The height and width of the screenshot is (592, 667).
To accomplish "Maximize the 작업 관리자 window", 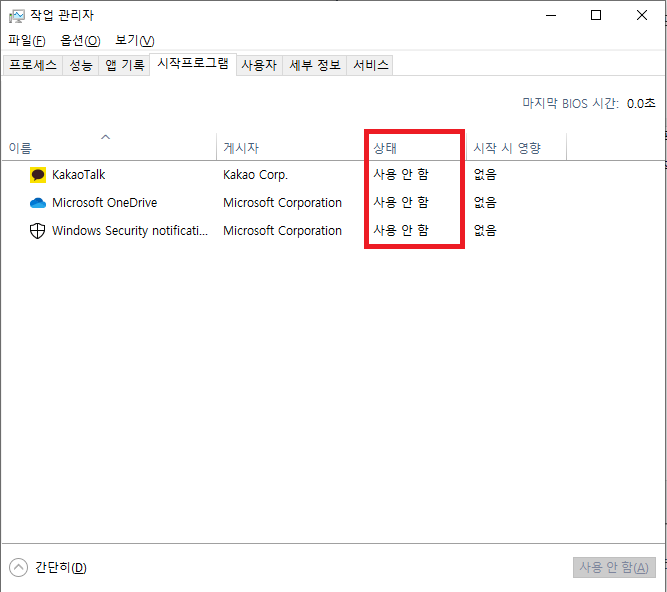I will pyautogui.click(x=596, y=15).
